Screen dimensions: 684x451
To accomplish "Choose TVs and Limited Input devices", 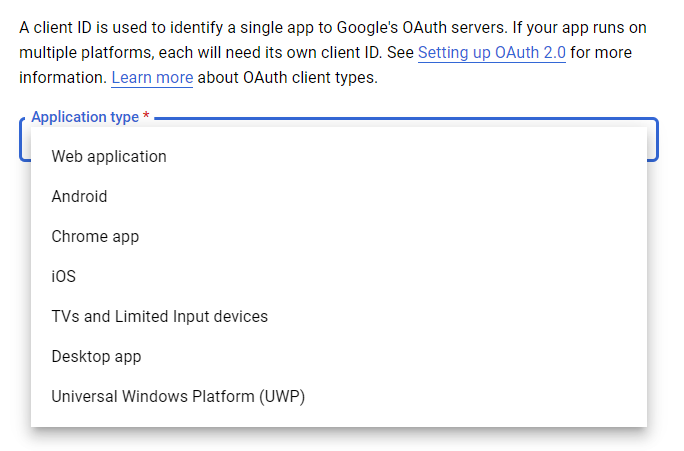I will [x=339, y=317].
